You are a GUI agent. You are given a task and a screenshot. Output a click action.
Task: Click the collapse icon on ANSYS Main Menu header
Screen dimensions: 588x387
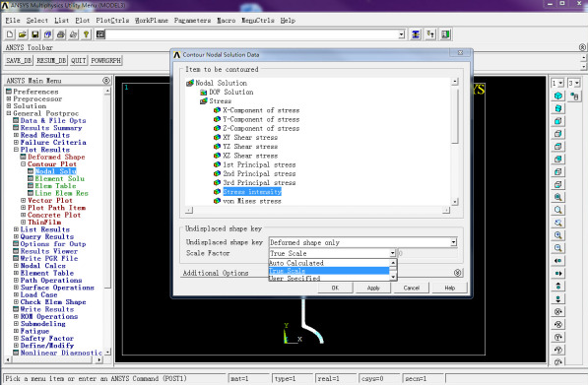[x=106, y=80]
